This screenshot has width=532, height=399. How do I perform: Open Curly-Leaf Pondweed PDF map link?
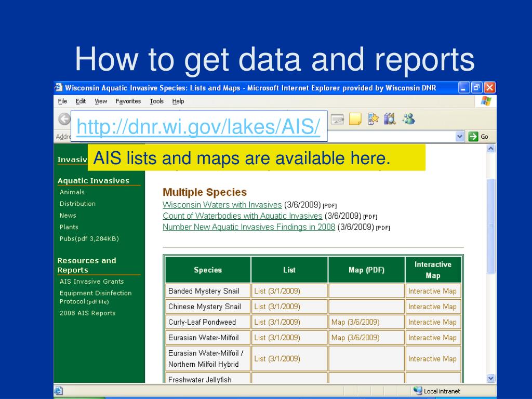click(x=355, y=322)
